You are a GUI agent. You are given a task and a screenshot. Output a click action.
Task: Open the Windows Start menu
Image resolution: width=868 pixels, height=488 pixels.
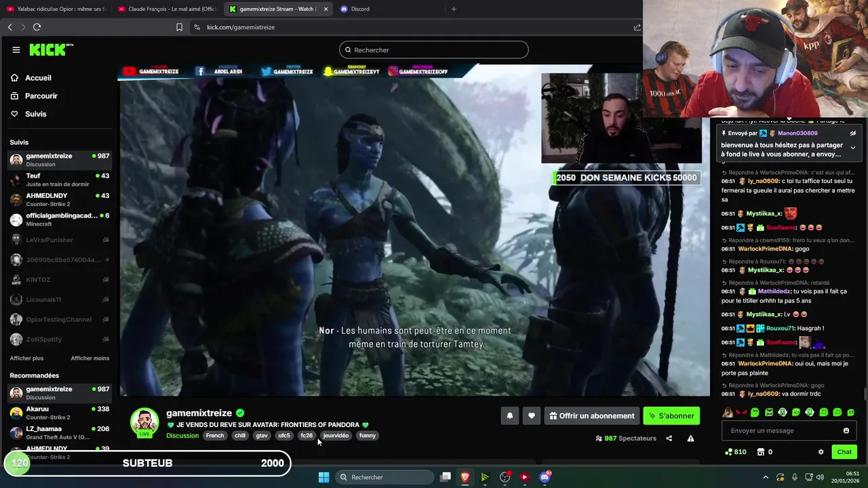pyautogui.click(x=323, y=477)
